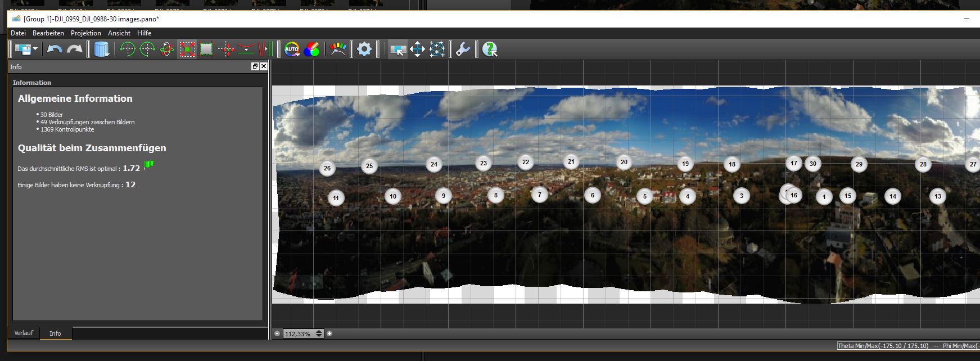
Task: Expand the save icon dropdown arrow
Action: coord(35,49)
